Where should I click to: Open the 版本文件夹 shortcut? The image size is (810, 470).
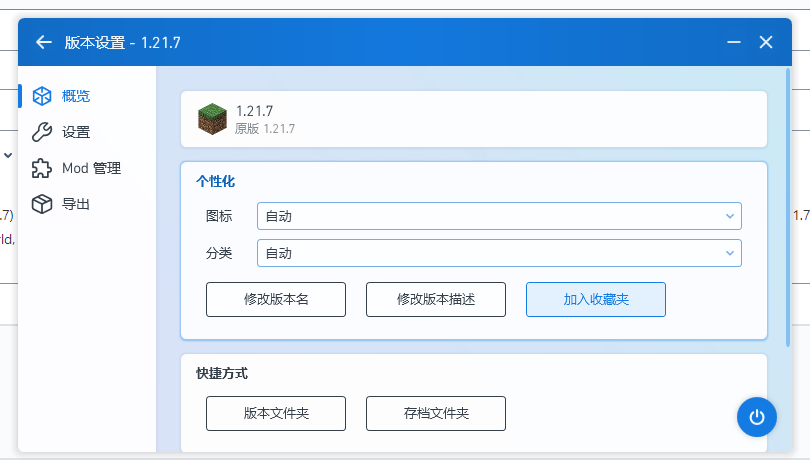pos(276,413)
